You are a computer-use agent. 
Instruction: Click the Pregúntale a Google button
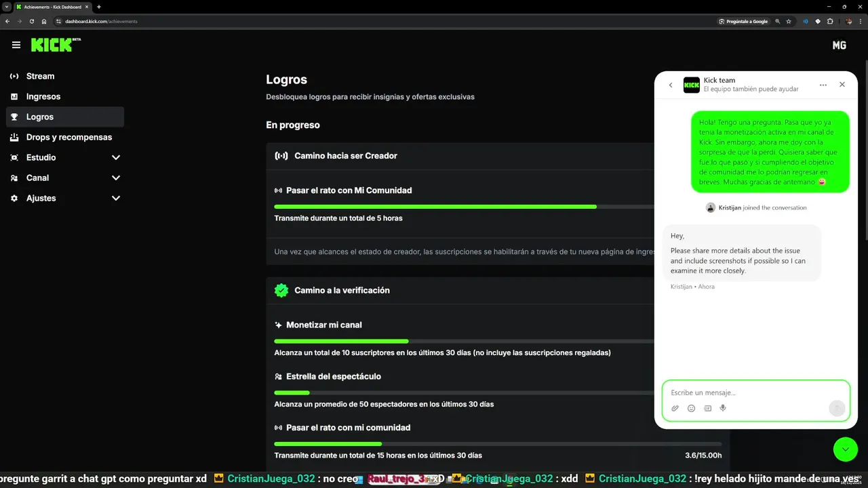pyautogui.click(x=744, y=21)
